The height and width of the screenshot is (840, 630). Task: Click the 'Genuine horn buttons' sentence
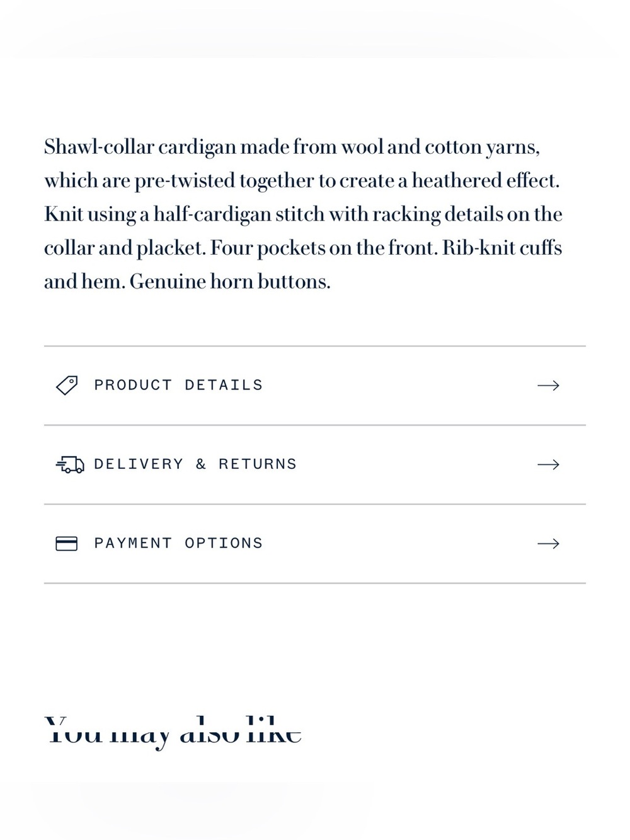(230, 281)
